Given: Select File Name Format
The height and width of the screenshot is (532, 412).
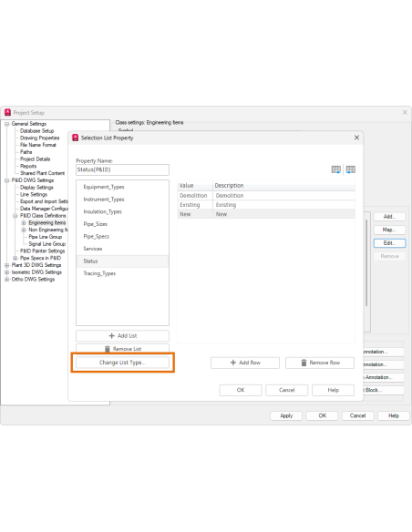Looking at the screenshot, I should pyautogui.click(x=38, y=145).
